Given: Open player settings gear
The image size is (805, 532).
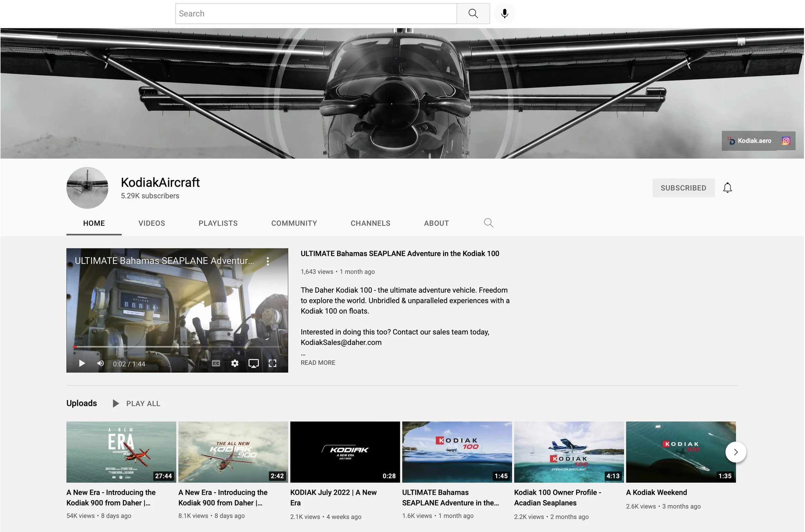Looking at the screenshot, I should click(x=234, y=364).
